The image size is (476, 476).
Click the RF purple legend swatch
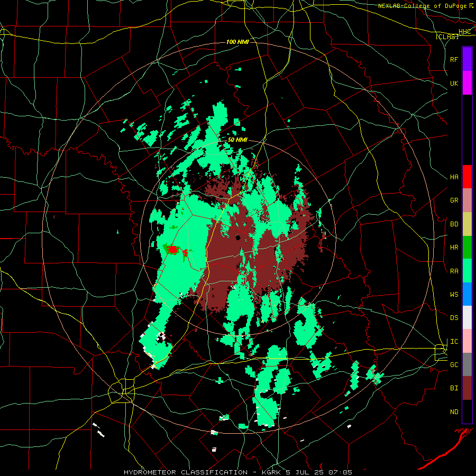tap(467, 59)
